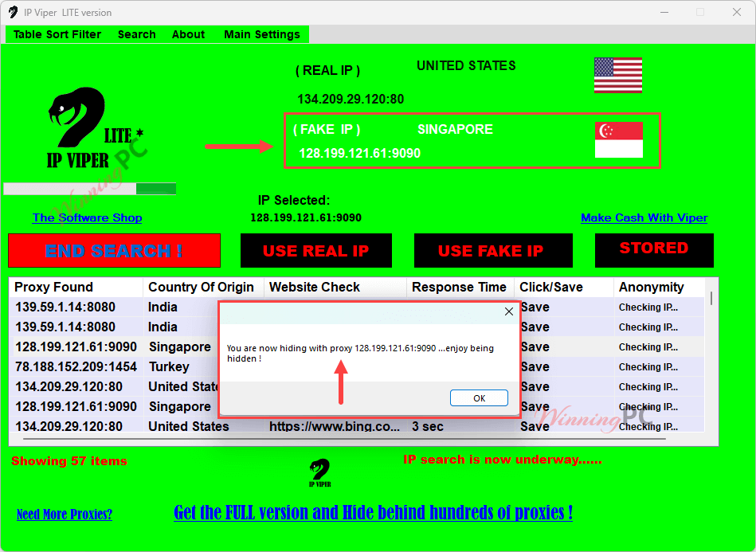Open Make Cash With Viper link
Image resolution: width=756 pixels, height=552 pixels.
tap(644, 218)
